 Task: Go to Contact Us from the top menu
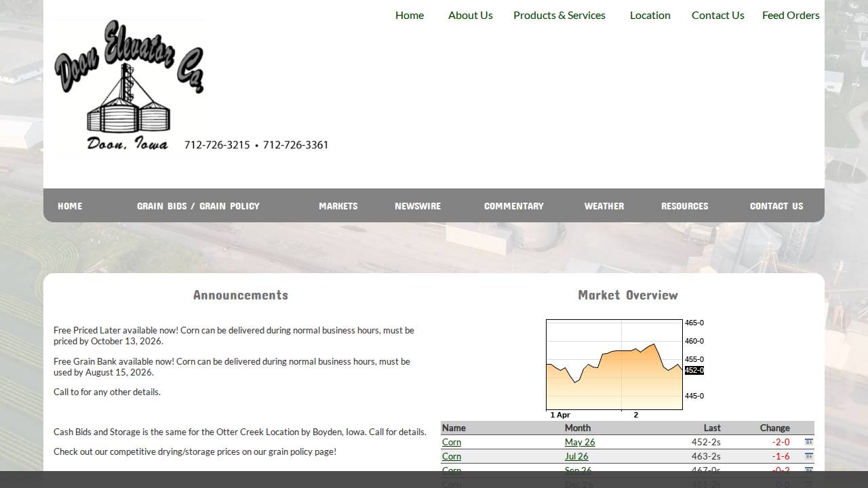pyautogui.click(x=717, y=15)
